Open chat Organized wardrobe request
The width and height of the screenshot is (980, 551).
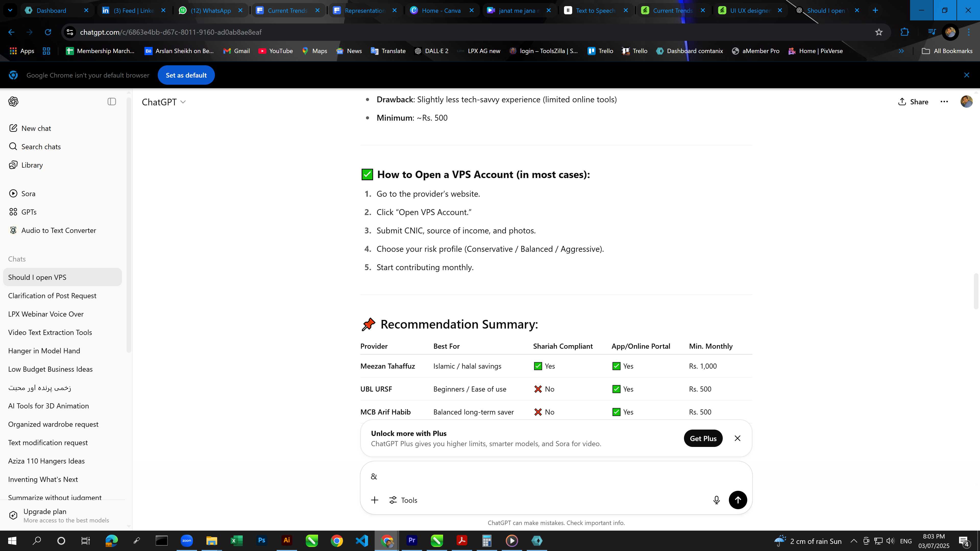62,424
